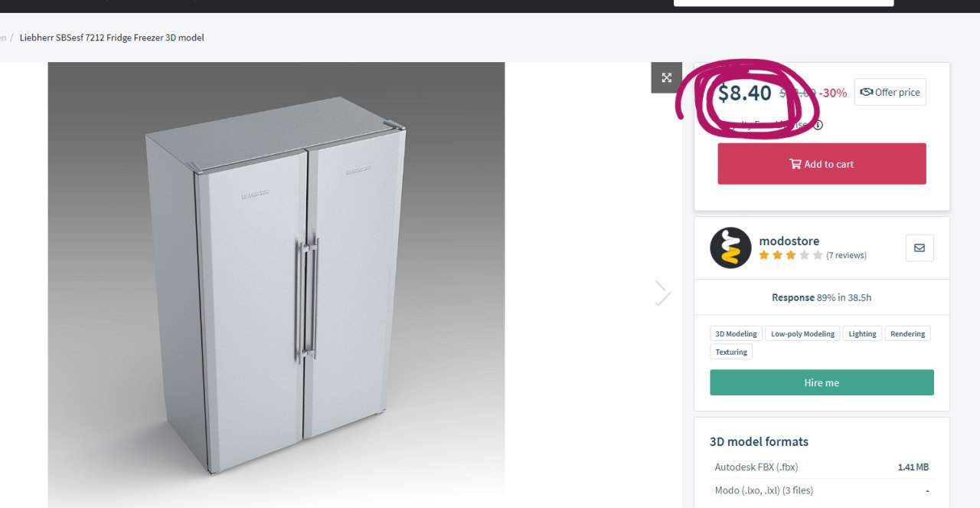Click the modostore avatar logo
This screenshot has height=508, width=980.
[x=730, y=247]
